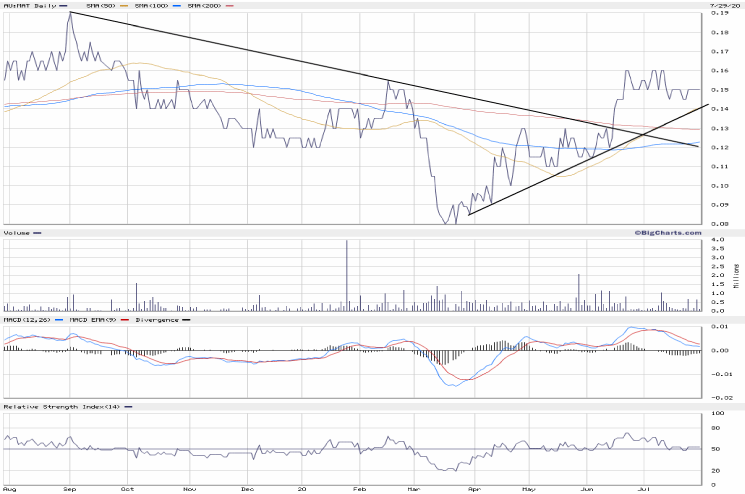Click the vertical Millions axis label
The height and width of the screenshot is (494, 745).
tap(736, 276)
